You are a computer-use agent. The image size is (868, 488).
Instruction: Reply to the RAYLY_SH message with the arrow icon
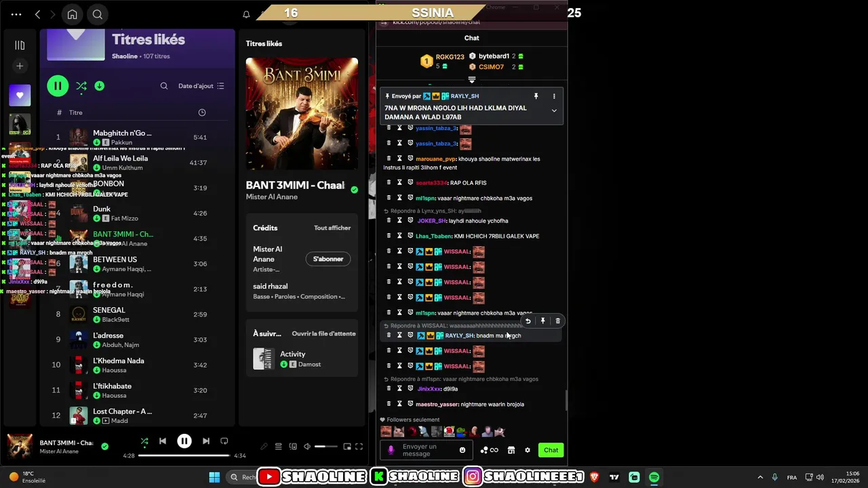coord(528,321)
